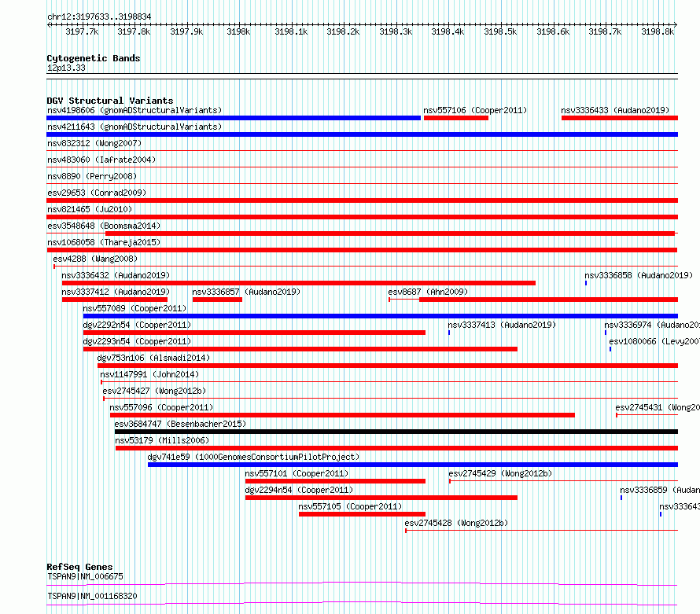Screen dimensions: 700x614
Task: Click the 3197.7k ruler tick label
Action: tap(82, 31)
